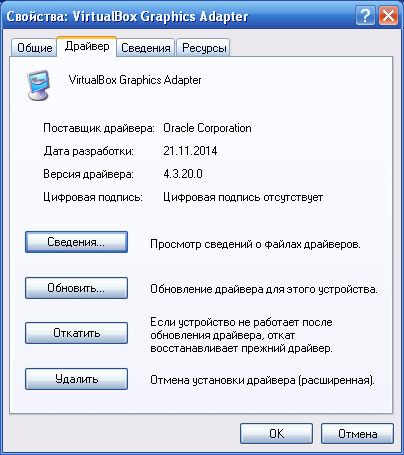404x455 pixels.
Task: Click the driver version 4.3.20.0 value
Action: [183, 174]
